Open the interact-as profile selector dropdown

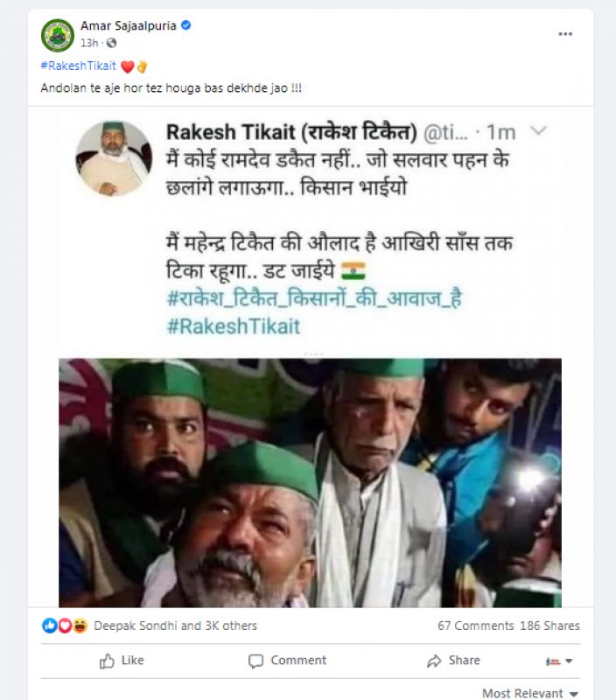point(559,661)
